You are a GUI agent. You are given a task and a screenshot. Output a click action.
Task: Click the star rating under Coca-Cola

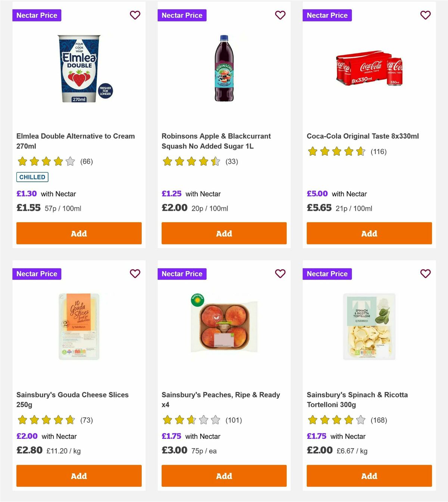click(336, 152)
